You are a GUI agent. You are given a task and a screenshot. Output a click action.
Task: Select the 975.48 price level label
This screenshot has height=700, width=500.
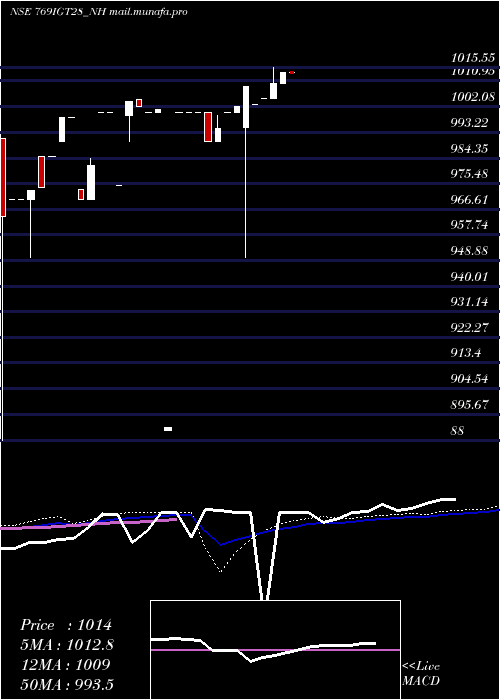pyautogui.click(x=470, y=174)
